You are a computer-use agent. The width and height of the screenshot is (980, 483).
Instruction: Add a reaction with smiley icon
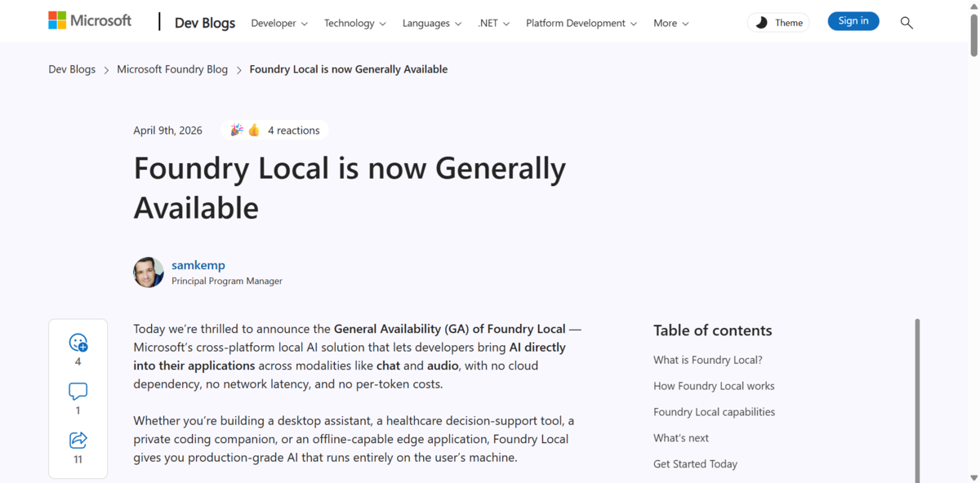(x=78, y=343)
